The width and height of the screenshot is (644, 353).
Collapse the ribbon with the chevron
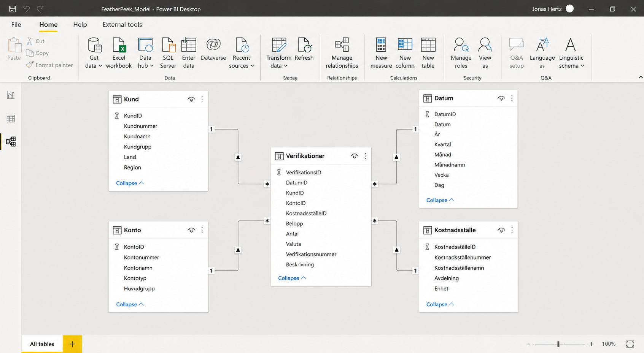641,77
